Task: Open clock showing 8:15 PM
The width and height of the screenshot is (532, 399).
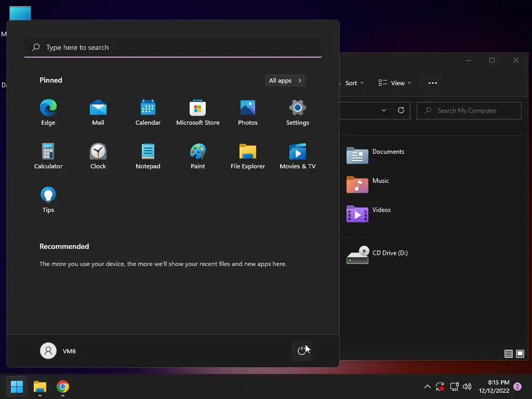Action: point(494,387)
